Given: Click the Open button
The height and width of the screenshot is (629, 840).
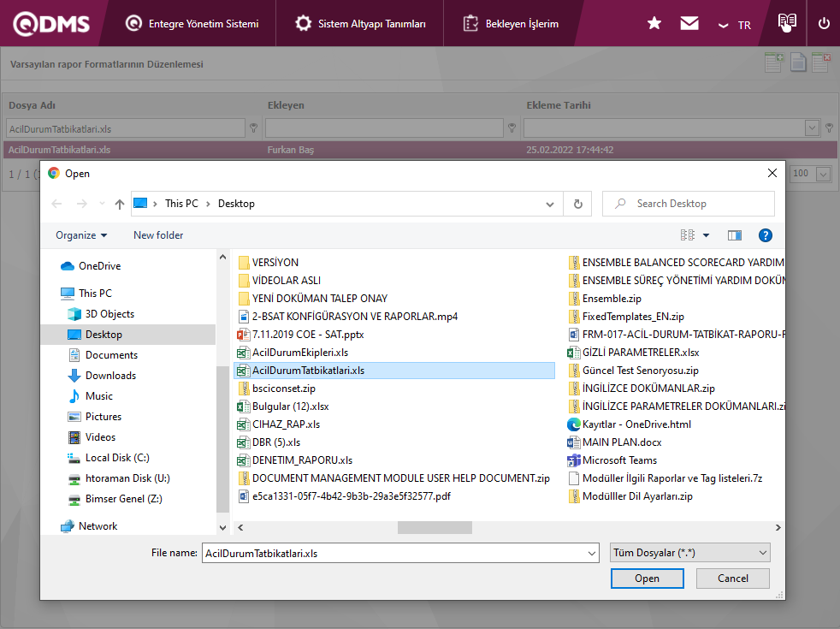Looking at the screenshot, I should pos(647,579).
